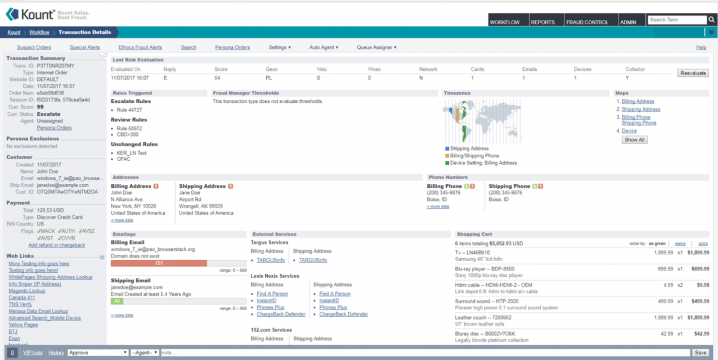Screen dimensions: 718x360
Task: Click the search magnifier icon
Action: point(711,20)
